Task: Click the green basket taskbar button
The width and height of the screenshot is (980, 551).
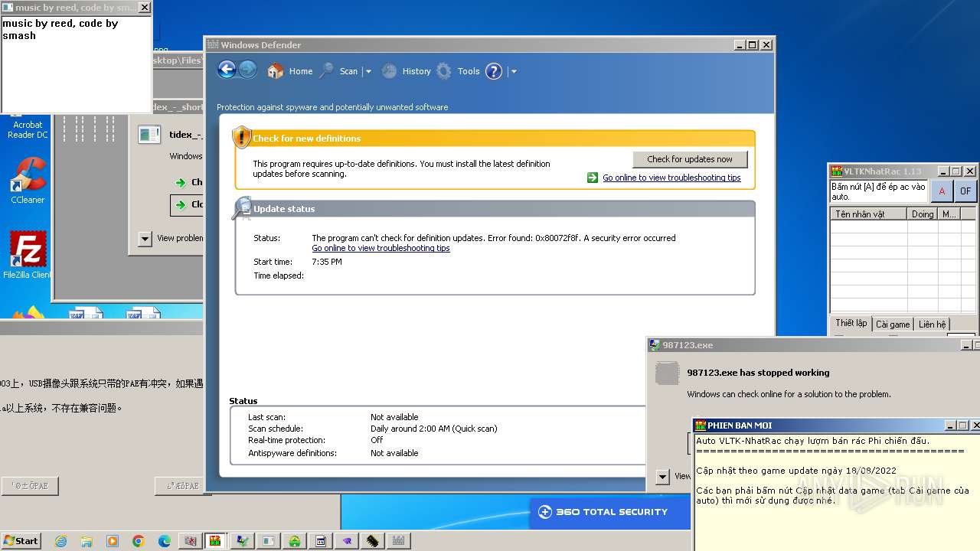Action: [295, 541]
